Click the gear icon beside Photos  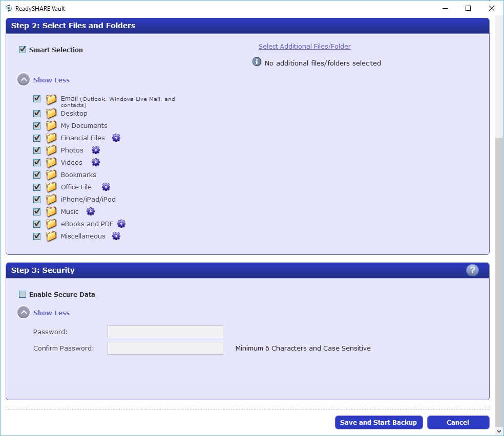coord(95,150)
